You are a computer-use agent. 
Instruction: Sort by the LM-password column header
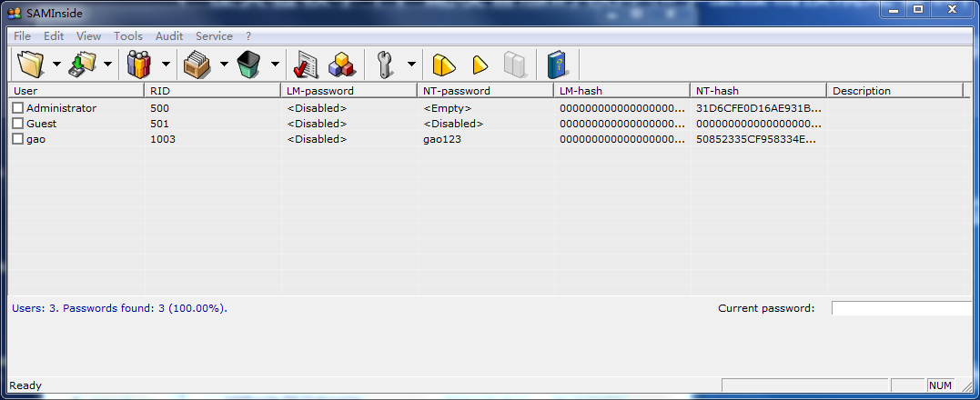(x=349, y=91)
